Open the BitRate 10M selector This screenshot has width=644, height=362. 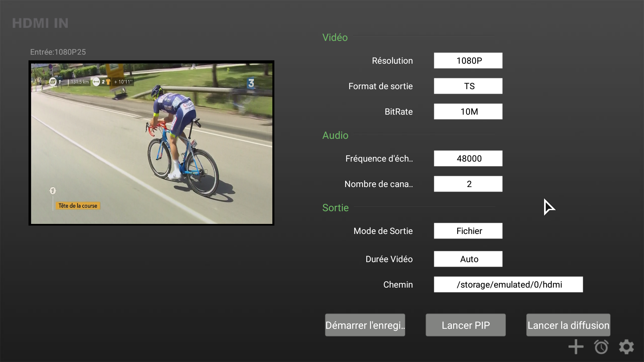click(x=468, y=112)
